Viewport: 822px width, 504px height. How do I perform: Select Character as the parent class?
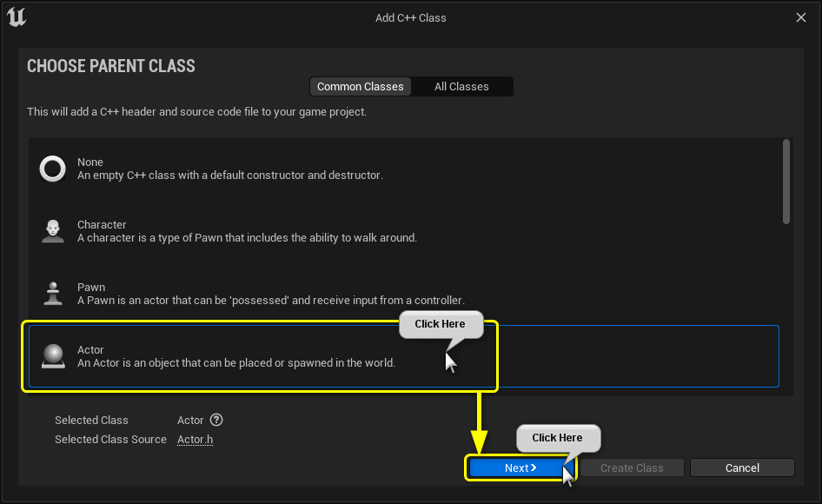(x=261, y=230)
